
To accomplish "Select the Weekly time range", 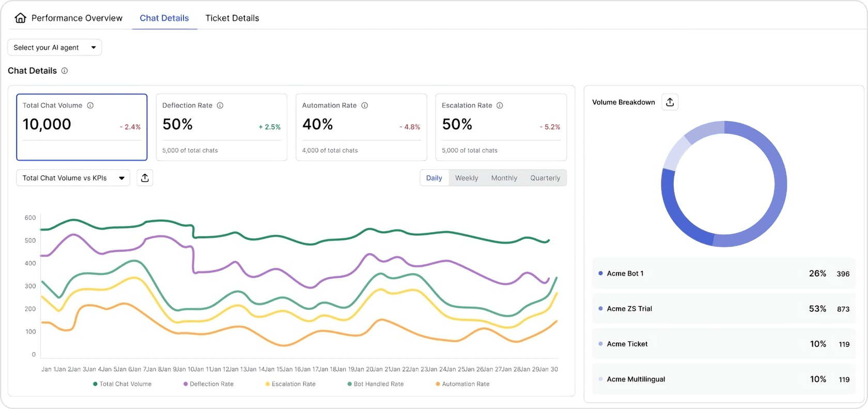I will tap(467, 178).
